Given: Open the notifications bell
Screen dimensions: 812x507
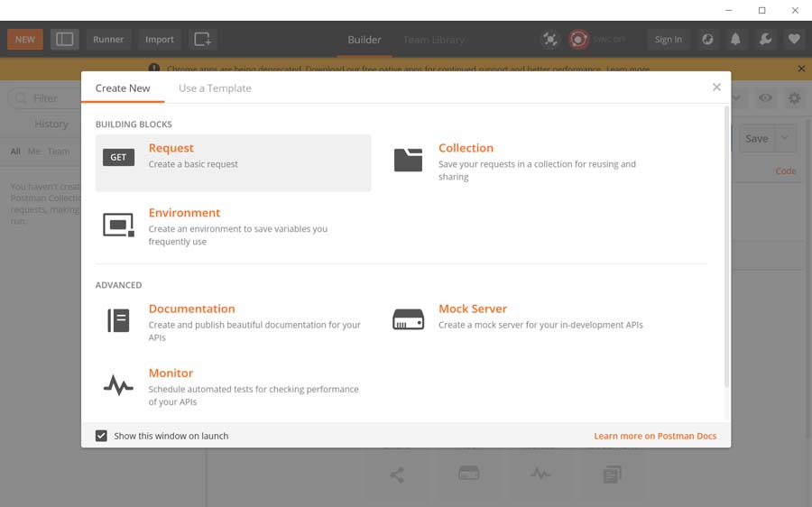Looking at the screenshot, I should [x=735, y=40].
